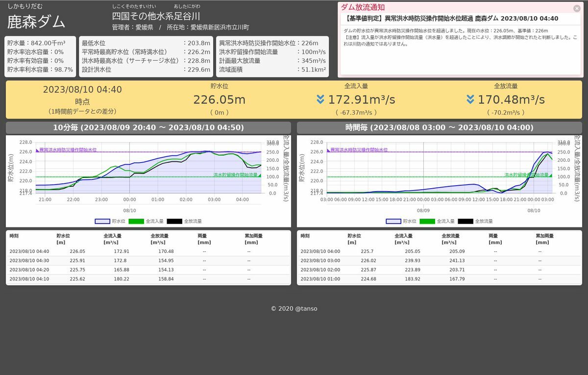Viewport: 588px width, 375px height.
Task: Toggle 貯水位 series in the hourly chart legend
Action: tap(401, 221)
